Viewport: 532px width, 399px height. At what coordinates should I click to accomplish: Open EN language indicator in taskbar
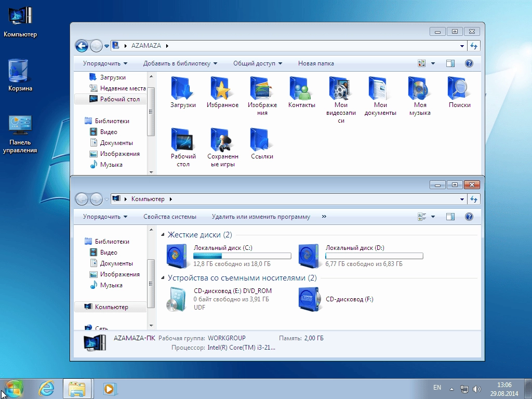tap(437, 388)
